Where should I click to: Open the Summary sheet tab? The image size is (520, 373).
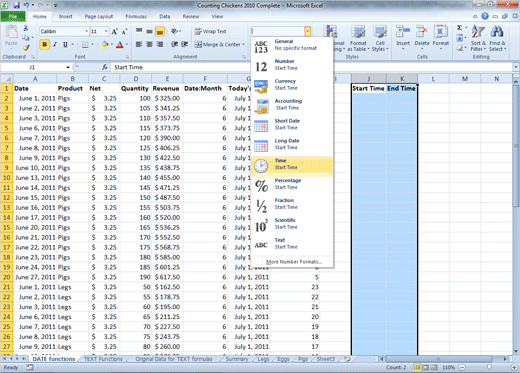point(237,359)
